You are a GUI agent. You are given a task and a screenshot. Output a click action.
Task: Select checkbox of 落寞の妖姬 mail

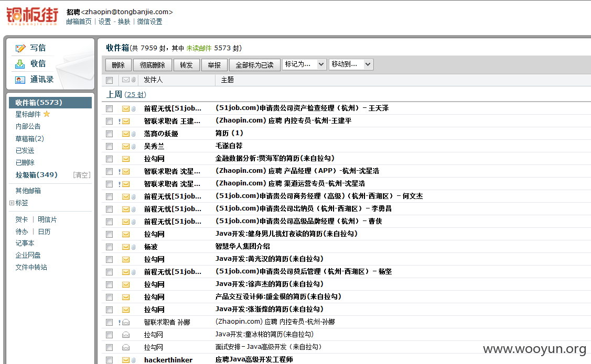pyautogui.click(x=109, y=134)
